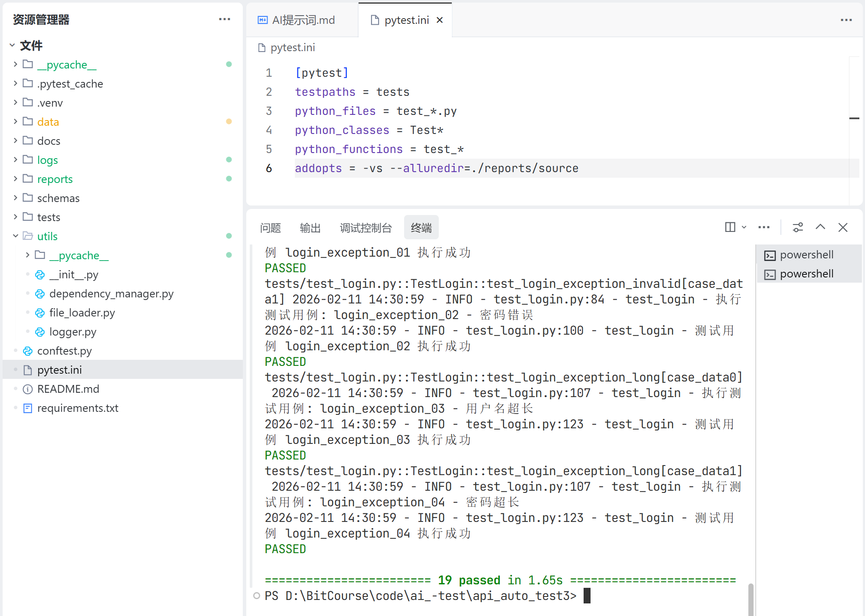865x616 pixels.
Task: Click pytest.ini breadcrumb in editor
Action: (x=292, y=48)
